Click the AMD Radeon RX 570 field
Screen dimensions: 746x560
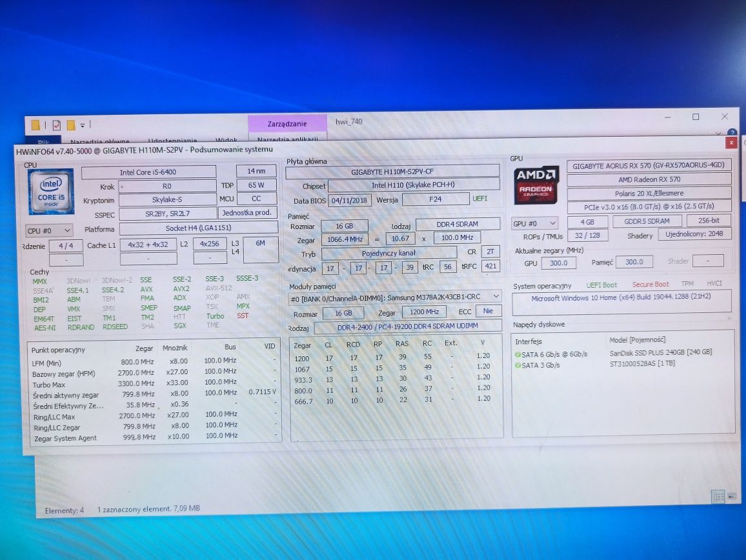[649, 179]
